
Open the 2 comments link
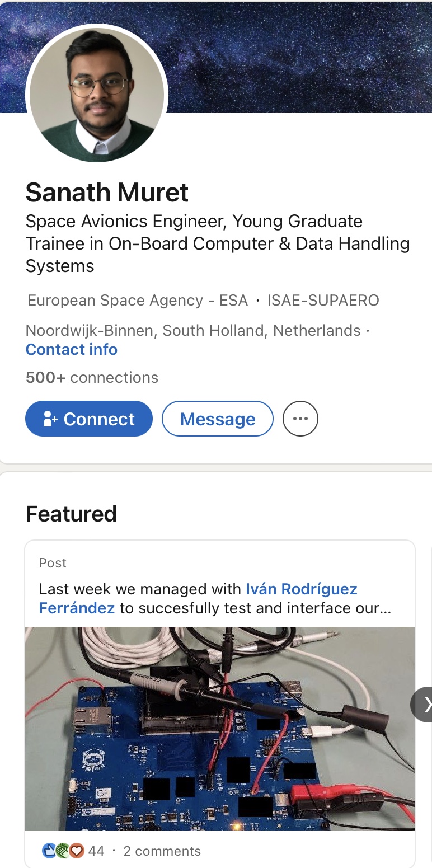pos(162,851)
